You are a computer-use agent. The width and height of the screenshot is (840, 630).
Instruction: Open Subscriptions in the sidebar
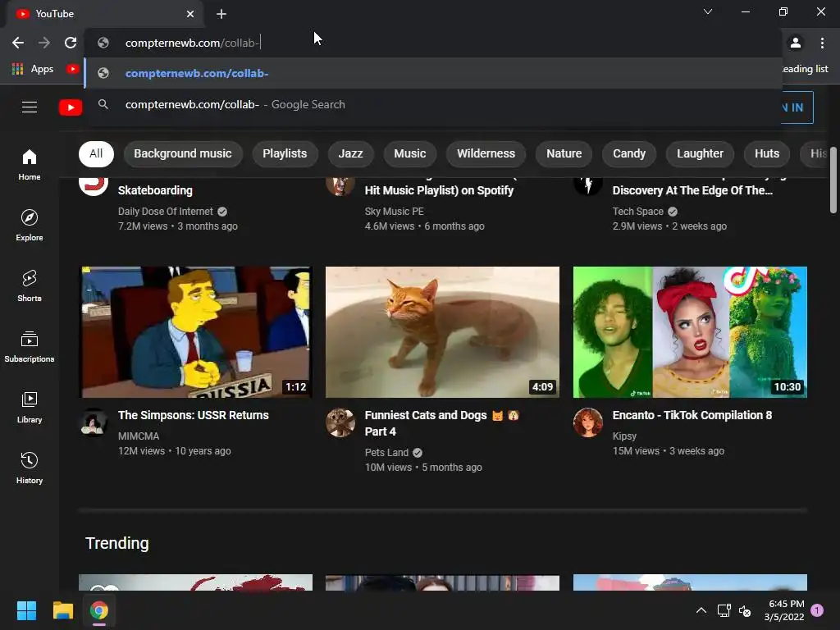click(30, 347)
